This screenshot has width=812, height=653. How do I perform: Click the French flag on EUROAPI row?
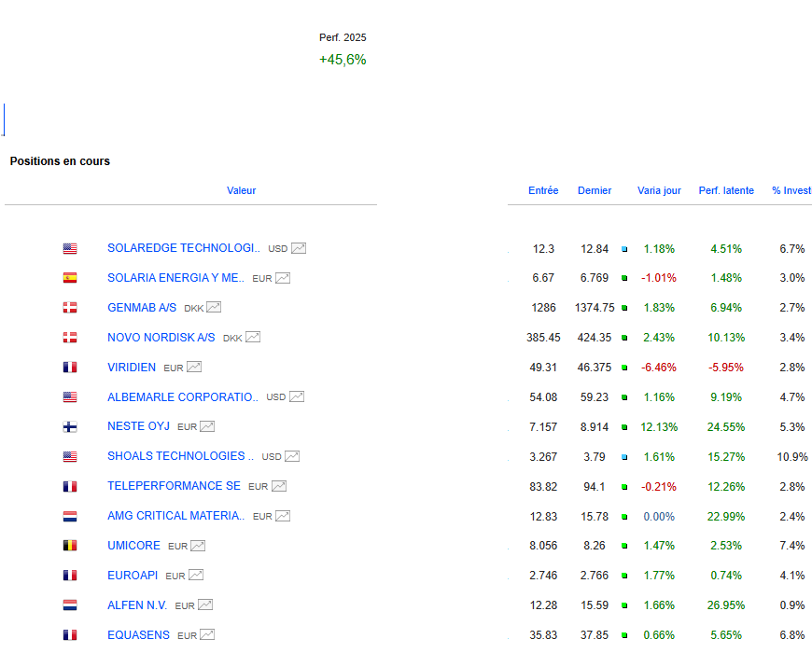[70, 576]
